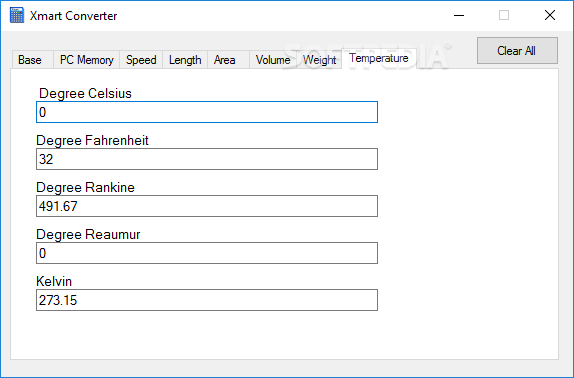The width and height of the screenshot is (574, 378).
Task: Close the Xmart Converter window
Action: [550, 15]
